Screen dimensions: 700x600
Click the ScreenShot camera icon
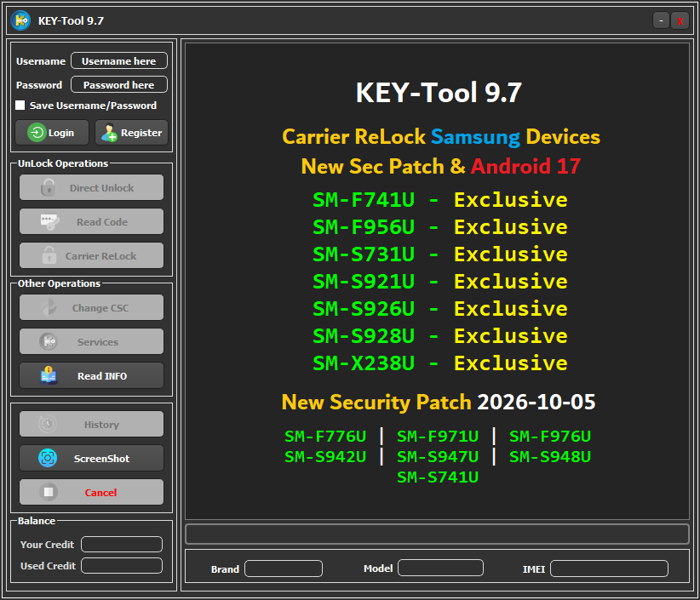tap(48, 458)
